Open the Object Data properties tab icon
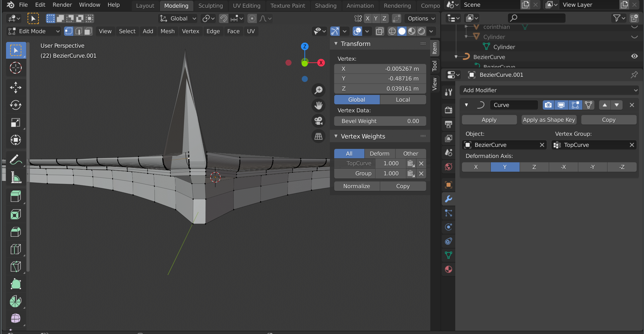Image resolution: width=644 pixels, height=334 pixels. [x=449, y=255]
